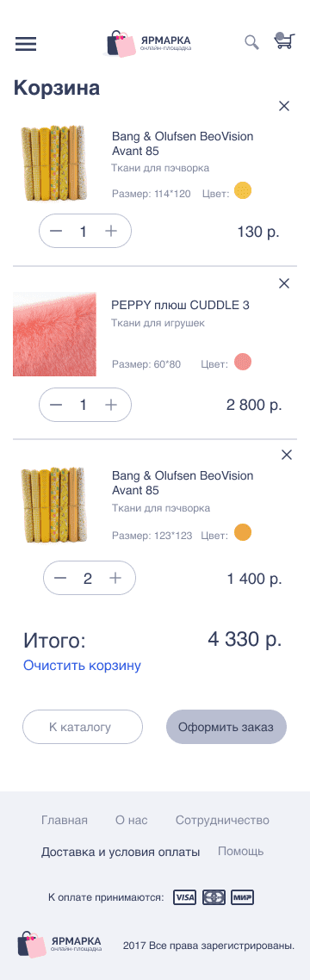This screenshot has width=310, height=980.
Task: Select the yellow dotted color swatch
Action: (243, 190)
